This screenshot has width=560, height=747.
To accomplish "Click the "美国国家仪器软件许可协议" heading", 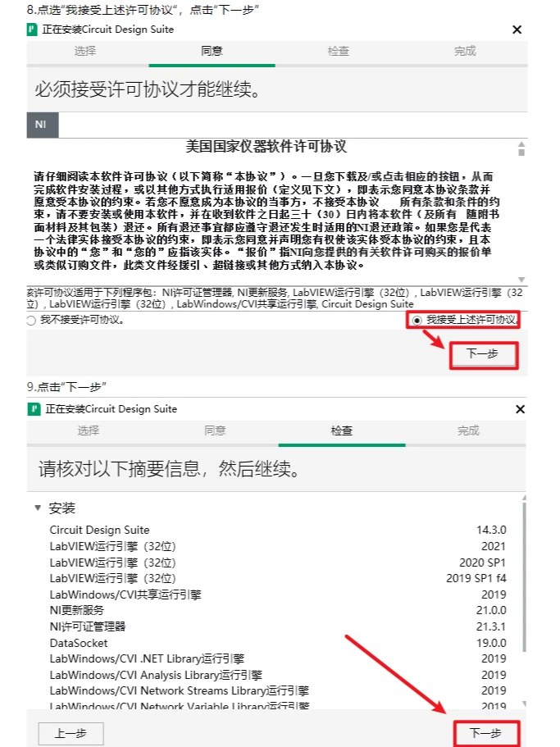I will click(x=266, y=146).
